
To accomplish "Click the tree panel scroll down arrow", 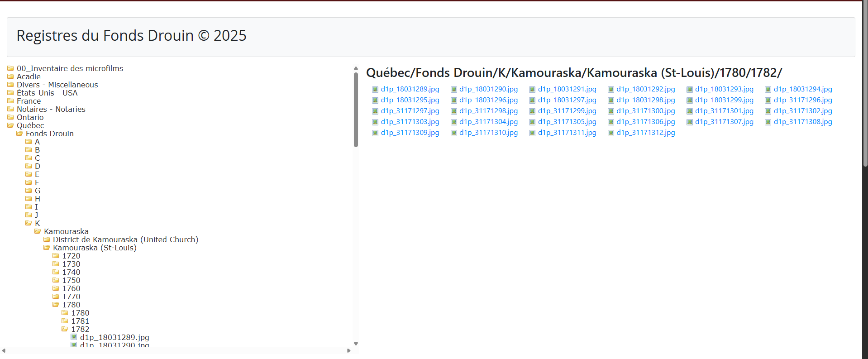I will pos(356,344).
